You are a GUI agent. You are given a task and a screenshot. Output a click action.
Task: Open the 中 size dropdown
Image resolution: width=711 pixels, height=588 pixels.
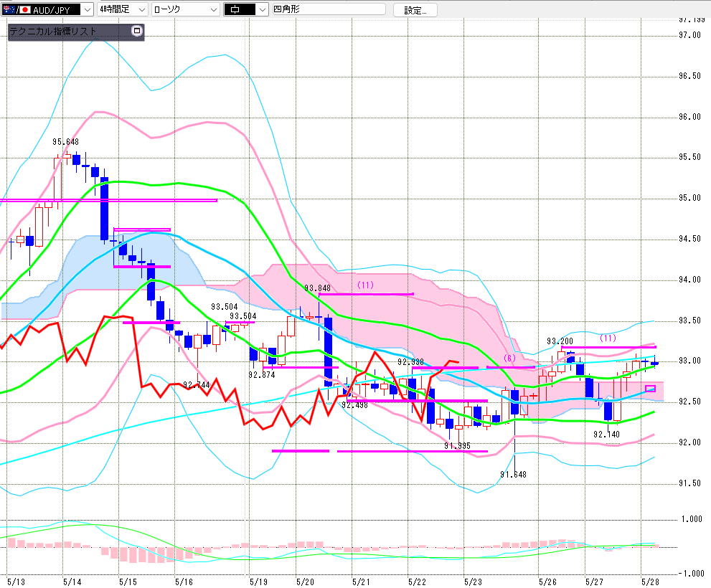click(x=246, y=9)
